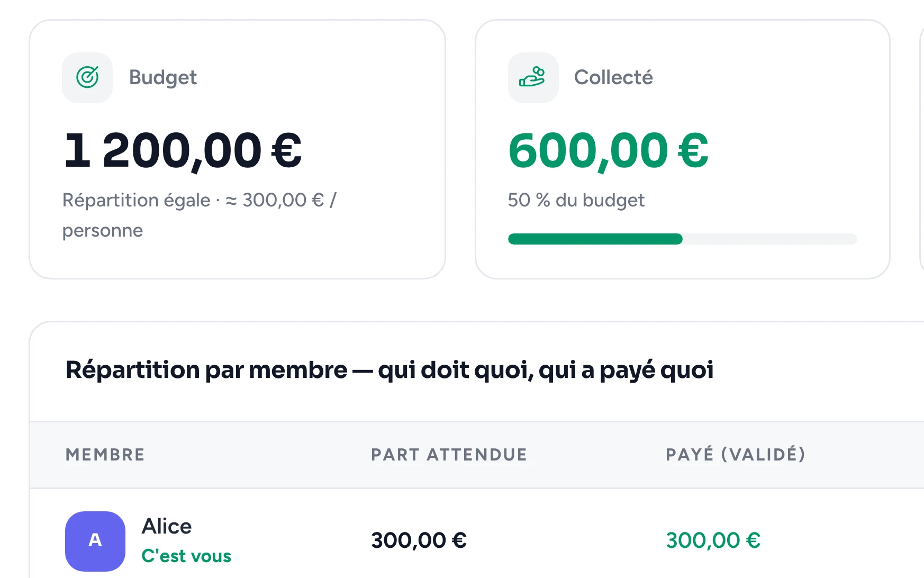Click the Collecté hand-with-coins icon

tap(533, 77)
